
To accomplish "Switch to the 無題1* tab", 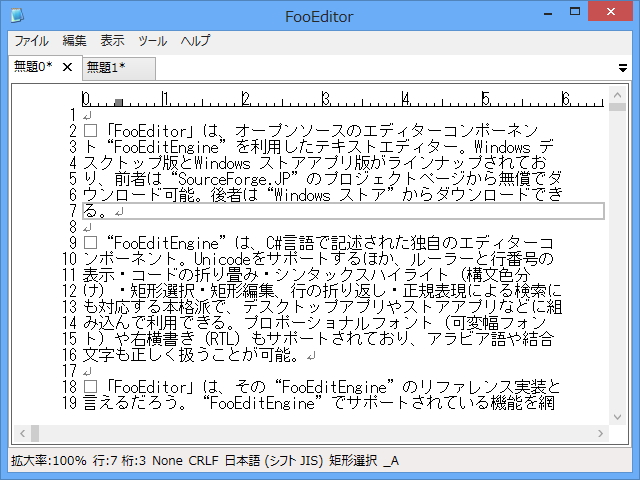I will coord(119,67).
